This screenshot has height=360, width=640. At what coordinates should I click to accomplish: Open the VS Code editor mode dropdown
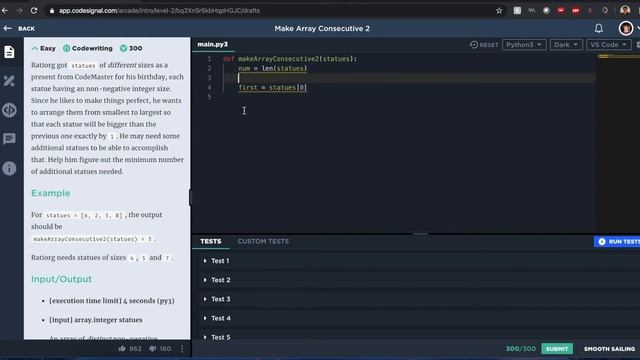tap(608, 44)
